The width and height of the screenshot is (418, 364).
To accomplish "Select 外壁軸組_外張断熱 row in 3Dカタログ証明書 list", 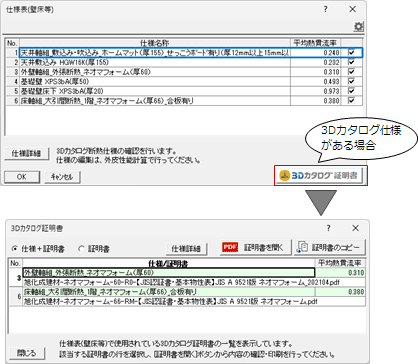I will tap(169, 273).
